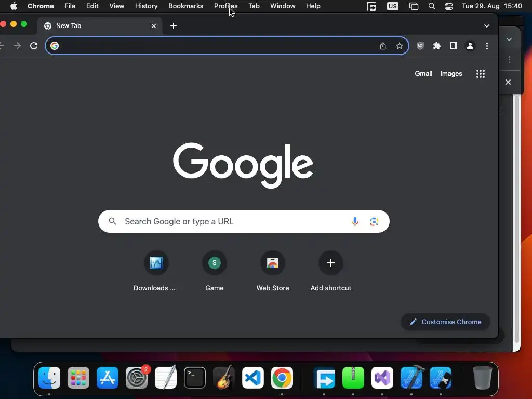Image resolution: width=532 pixels, height=399 pixels.
Task: Toggle the Chrome side panel icon
Action: tap(453, 46)
